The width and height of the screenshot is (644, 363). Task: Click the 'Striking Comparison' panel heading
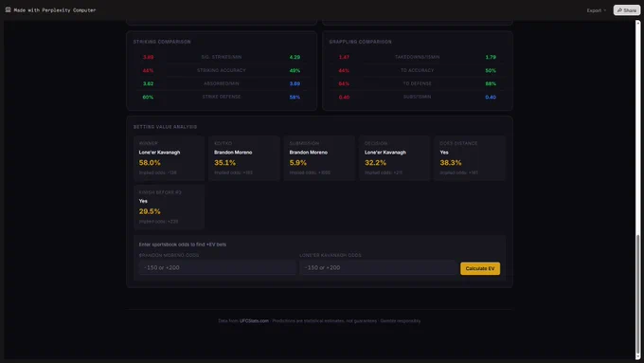(162, 42)
